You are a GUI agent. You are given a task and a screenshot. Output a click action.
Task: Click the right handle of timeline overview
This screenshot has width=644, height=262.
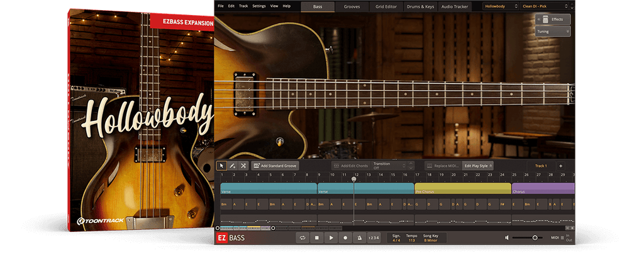(x=273, y=228)
